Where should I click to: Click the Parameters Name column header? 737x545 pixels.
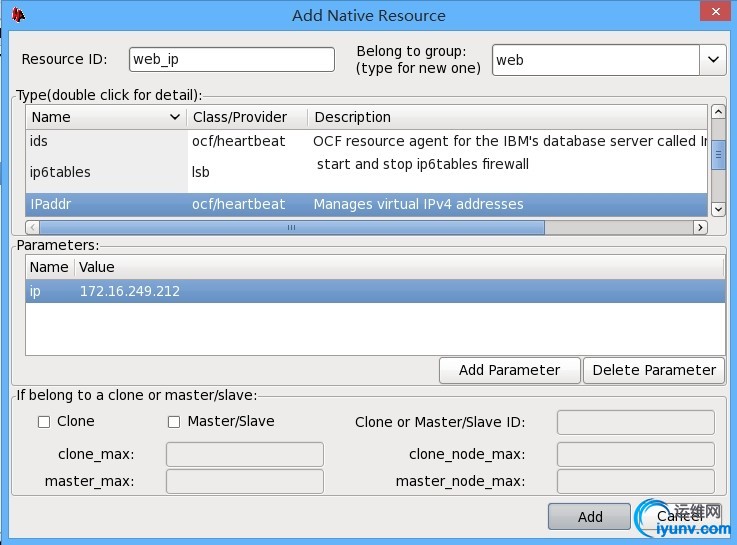click(x=49, y=267)
